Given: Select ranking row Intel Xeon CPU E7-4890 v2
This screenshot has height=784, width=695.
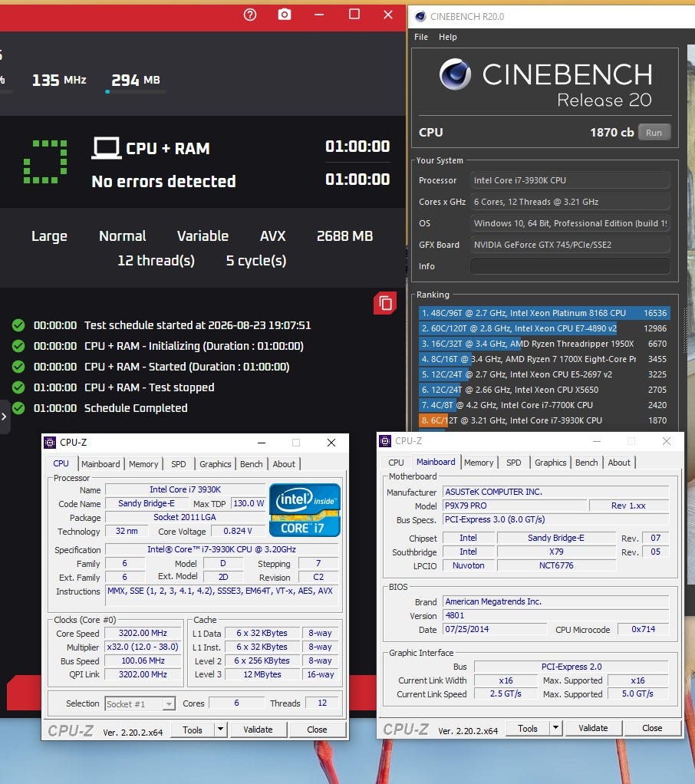Looking at the screenshot, I should pos(544,328).
